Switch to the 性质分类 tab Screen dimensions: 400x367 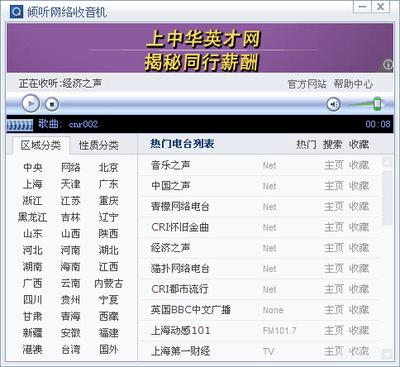click(x=98, y=145)
